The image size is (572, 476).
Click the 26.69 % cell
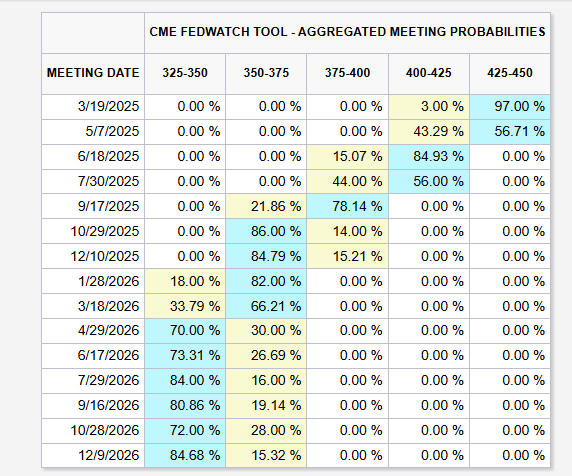266,355
